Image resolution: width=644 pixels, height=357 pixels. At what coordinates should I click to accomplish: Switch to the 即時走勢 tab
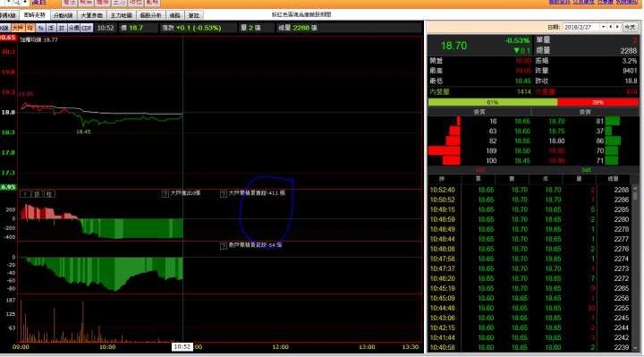pos(35,15)
